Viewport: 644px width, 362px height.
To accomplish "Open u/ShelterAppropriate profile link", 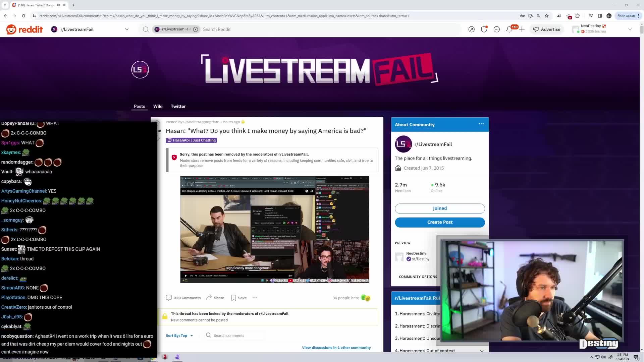I will click(x=201, y=122).
